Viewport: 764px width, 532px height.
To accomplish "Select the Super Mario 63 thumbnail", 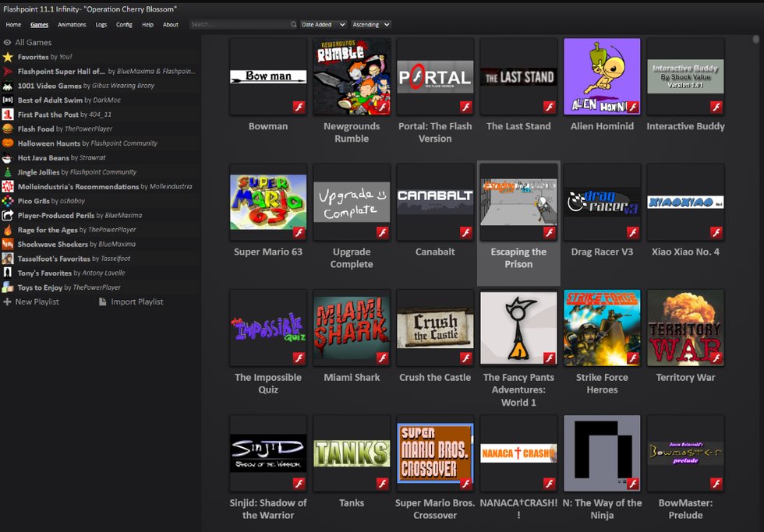I will pyautogui.click(x=268, y=203).
